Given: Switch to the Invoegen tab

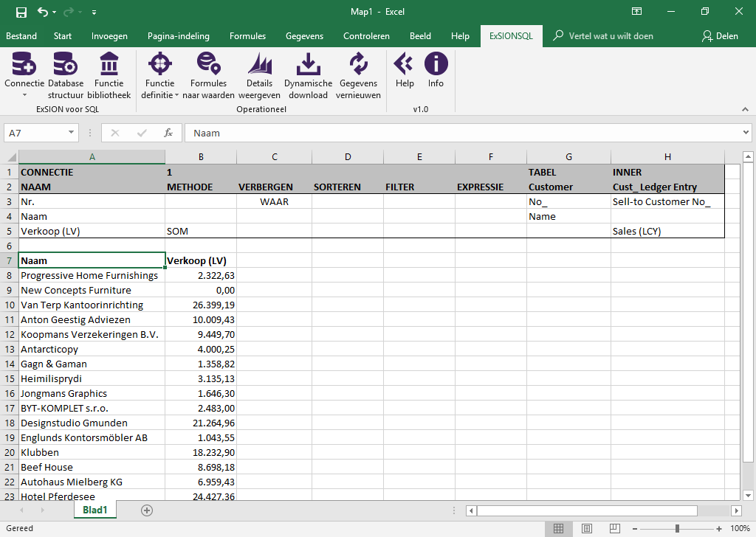Looking at the screenshot, I should [109, 36].
